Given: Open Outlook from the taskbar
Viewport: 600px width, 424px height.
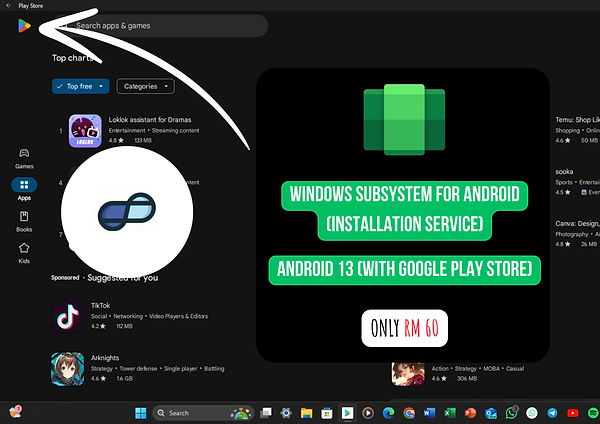Looking at the screenshot, I should [x=491, y=413].
